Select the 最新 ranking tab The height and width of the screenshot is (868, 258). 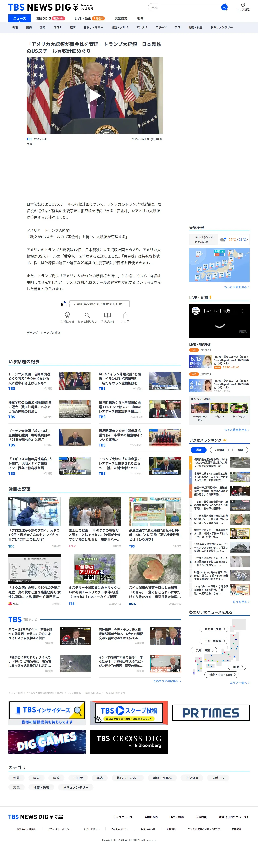(199, 450)
